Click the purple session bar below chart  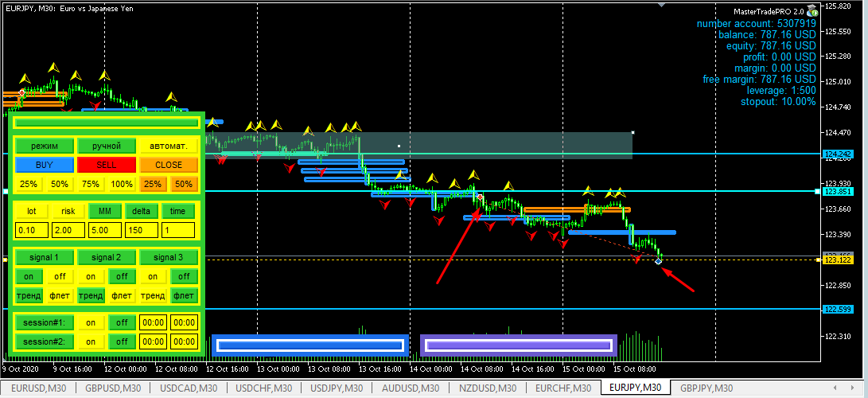(519, 345)
